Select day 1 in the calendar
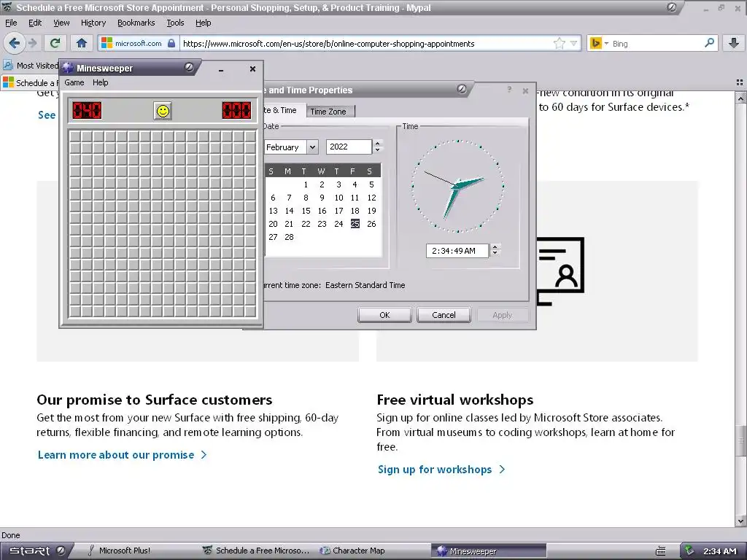Image resolution: width=747 pixels, height=560 pixels. tap(306, 184)
